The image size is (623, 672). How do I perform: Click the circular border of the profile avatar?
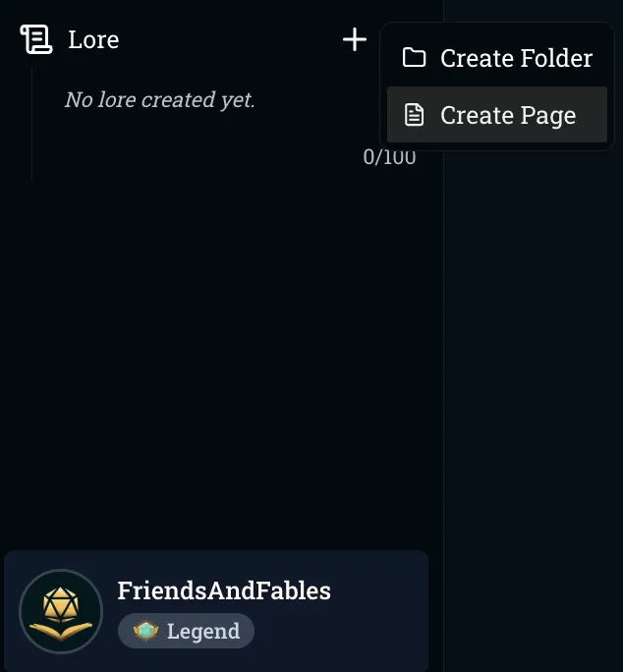tap(61, 570)
